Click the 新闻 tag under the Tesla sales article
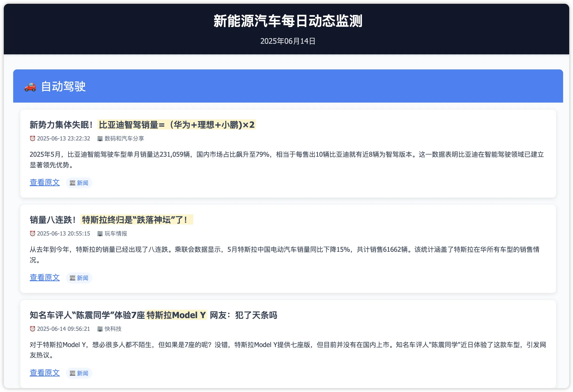 pyautogui.click(x=79, y=278)
